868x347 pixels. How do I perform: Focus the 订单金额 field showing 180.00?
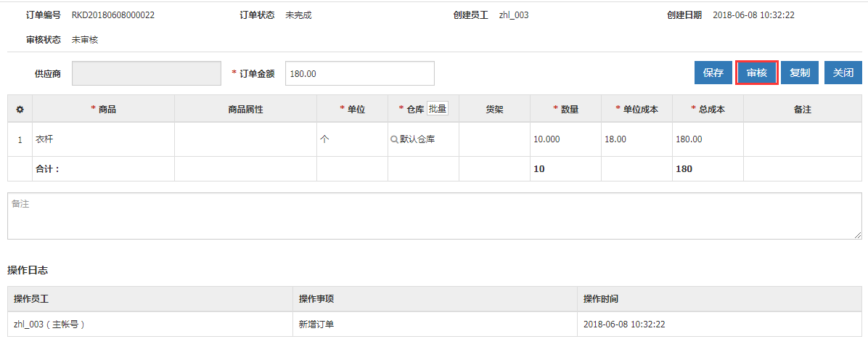[359, 73]
